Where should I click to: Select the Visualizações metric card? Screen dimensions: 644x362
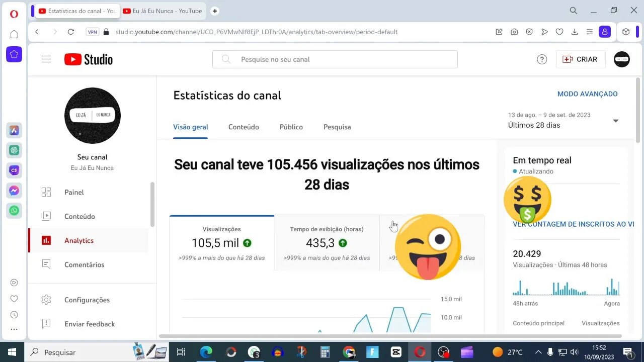click(222, 243)
